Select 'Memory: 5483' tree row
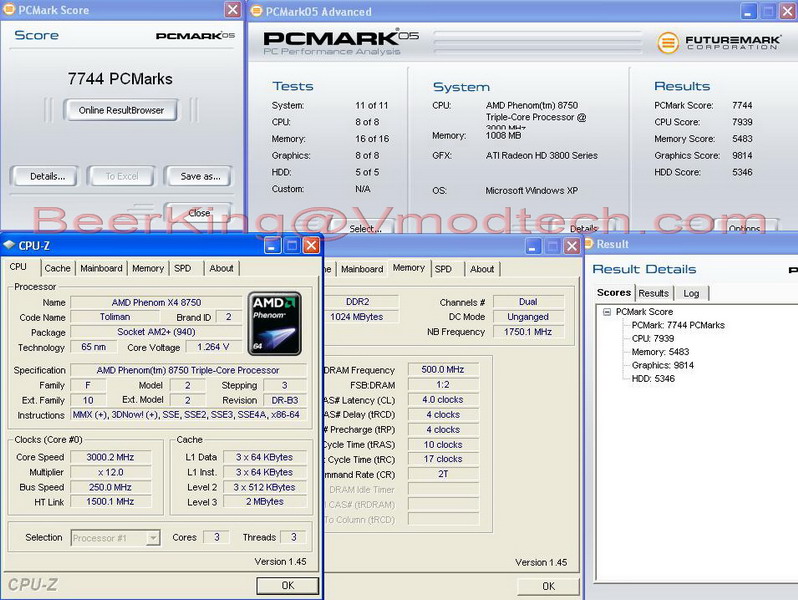The height and width of the screenshot is (600, 798). pos(660,352)
